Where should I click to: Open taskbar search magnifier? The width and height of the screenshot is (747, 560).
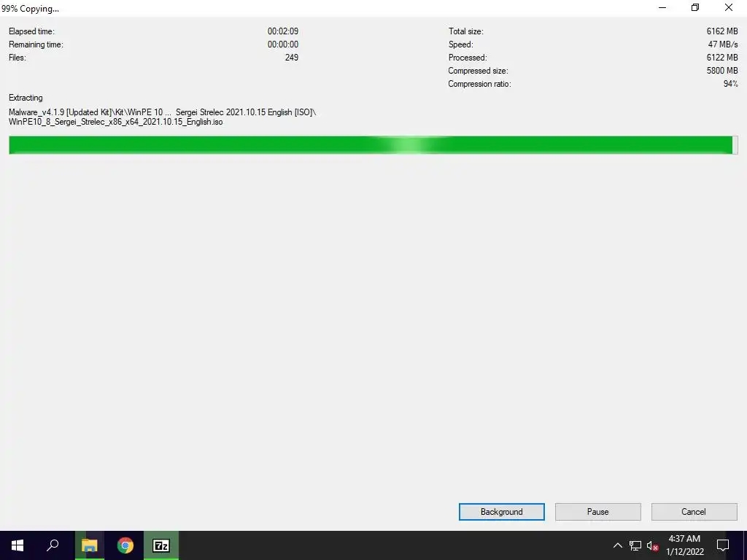click(x=53, y=545)
